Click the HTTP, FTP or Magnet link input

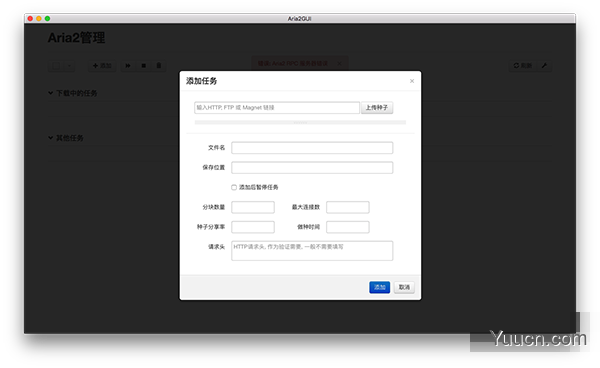tap(277, 107)
